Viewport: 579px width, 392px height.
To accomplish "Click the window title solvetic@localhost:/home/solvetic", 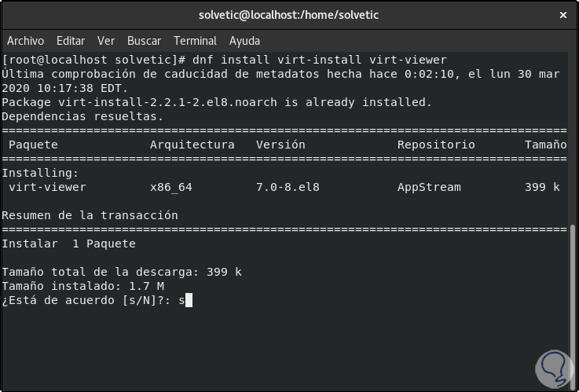I will [289, 15].
